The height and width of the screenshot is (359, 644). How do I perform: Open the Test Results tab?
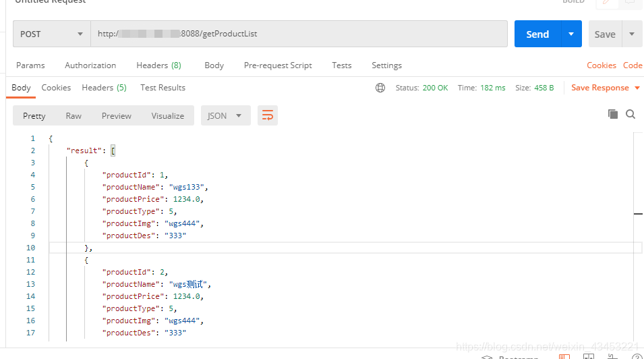pos(163,88)
